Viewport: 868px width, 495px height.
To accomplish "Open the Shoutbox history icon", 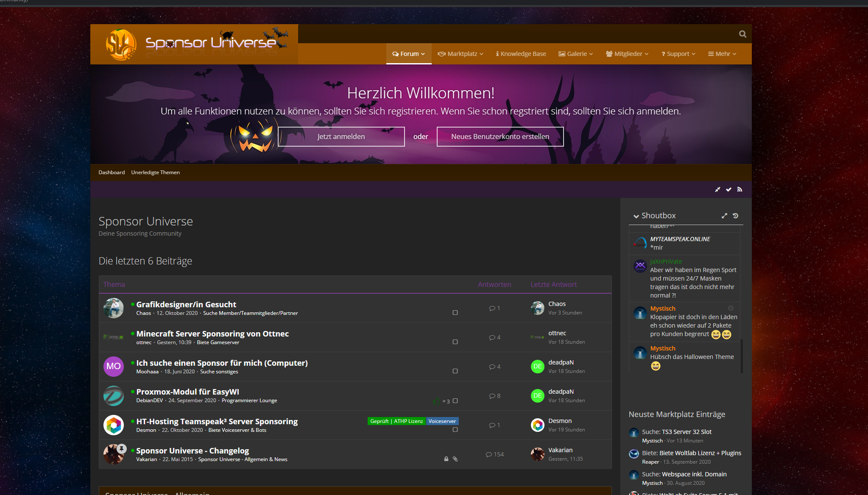I will tap(736, 216).
